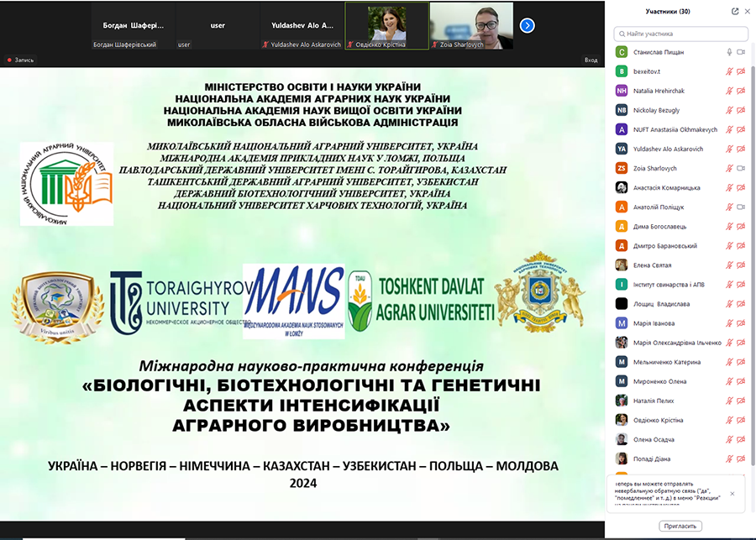The image size is (756, 540).
Task: Close the Участники panel
Action: pos(748,11)
